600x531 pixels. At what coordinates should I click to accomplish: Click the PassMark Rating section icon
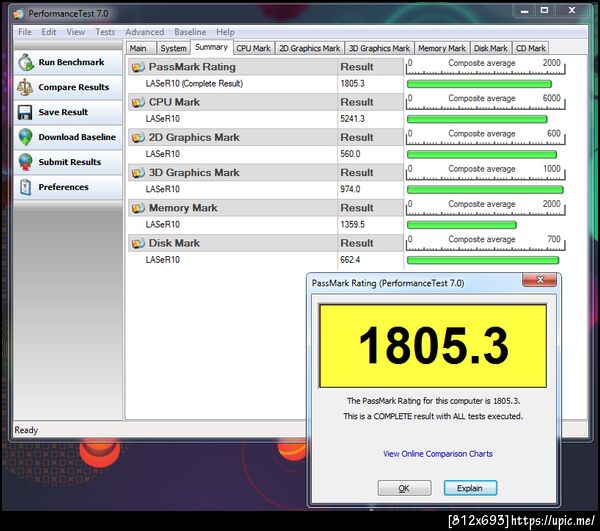pyautogui.click(x=138, y=67)
